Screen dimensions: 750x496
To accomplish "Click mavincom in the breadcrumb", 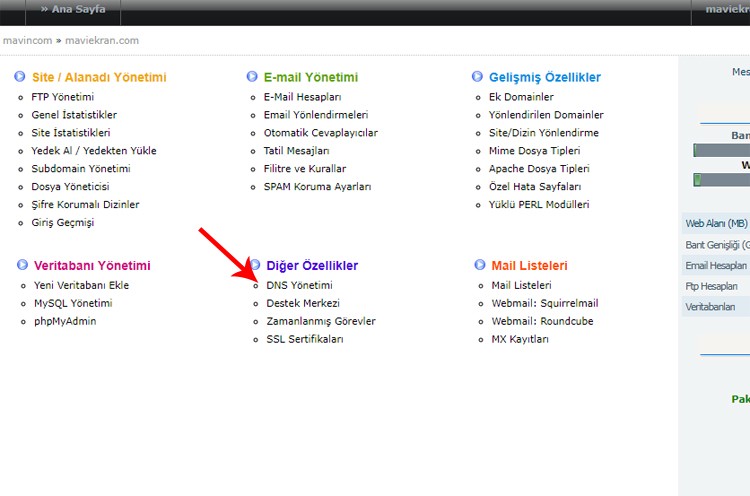I will 27,41.
